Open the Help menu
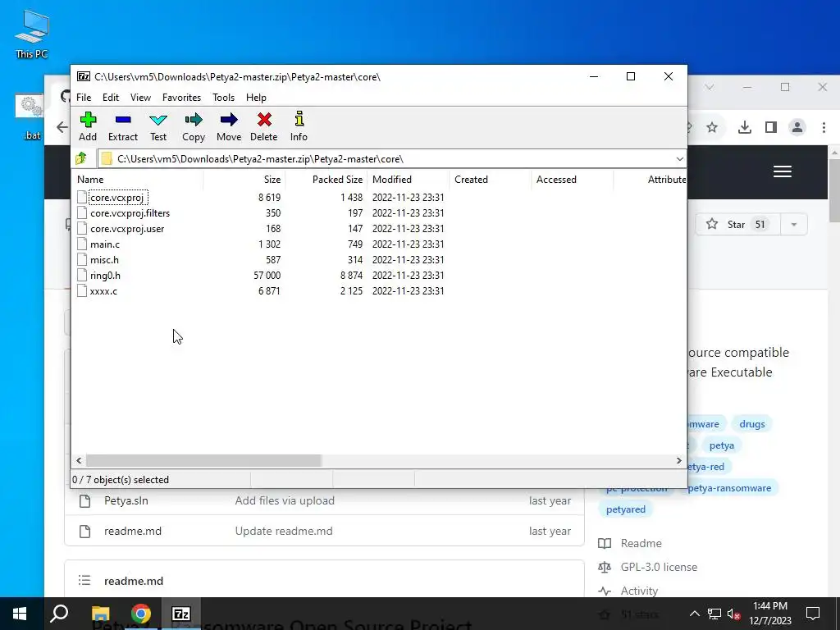Viewport: 840px width, 630px height. click(x=256, y=98)
